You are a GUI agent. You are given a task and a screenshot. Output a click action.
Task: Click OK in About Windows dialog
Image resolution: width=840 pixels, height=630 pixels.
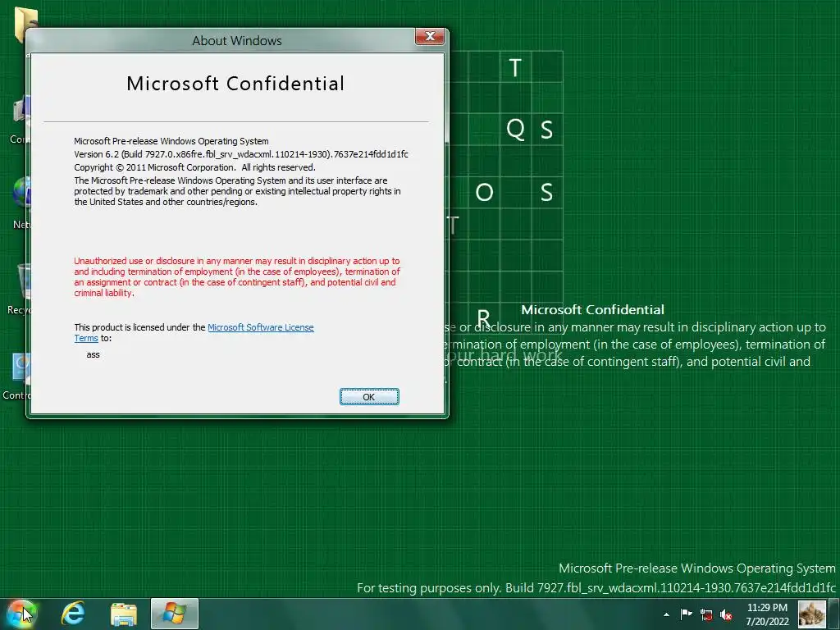[369, 396]
